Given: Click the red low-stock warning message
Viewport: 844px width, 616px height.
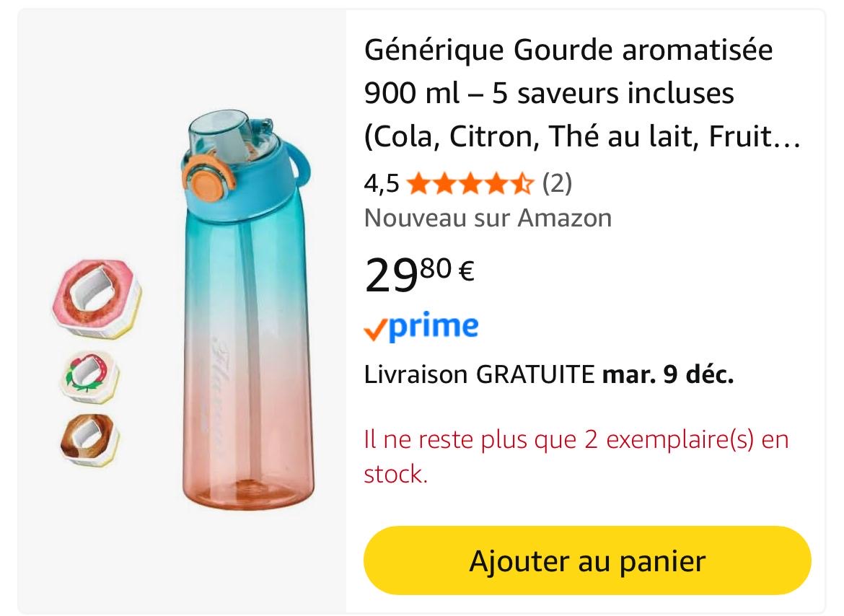Looking at the screenshot, I should coord(576,457).
